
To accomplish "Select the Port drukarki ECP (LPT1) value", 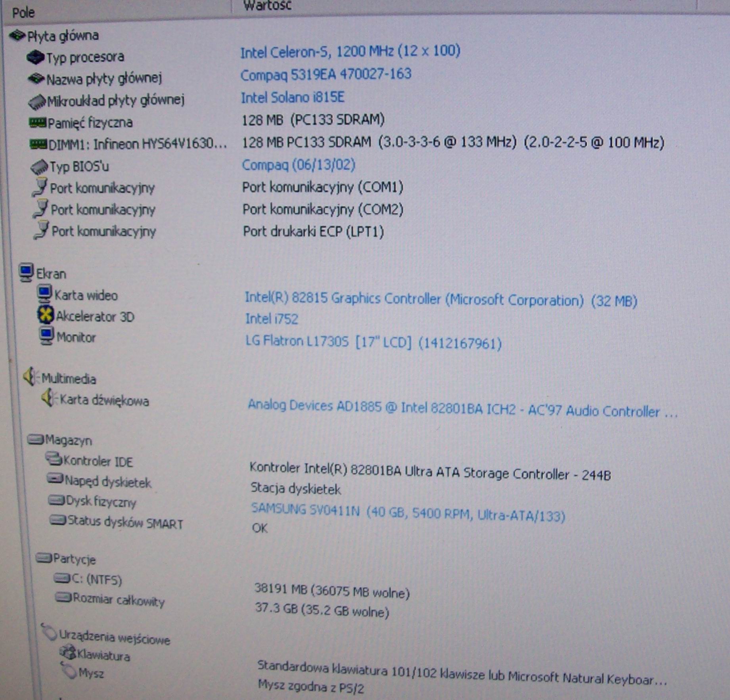I will (313, 231).
